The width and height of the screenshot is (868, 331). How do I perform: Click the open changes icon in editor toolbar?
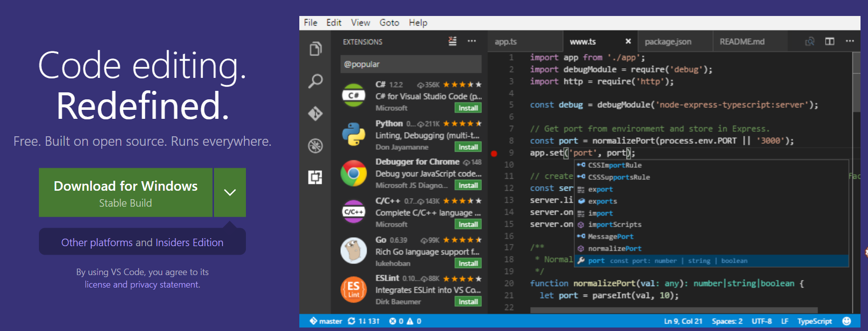click(810, 41)
